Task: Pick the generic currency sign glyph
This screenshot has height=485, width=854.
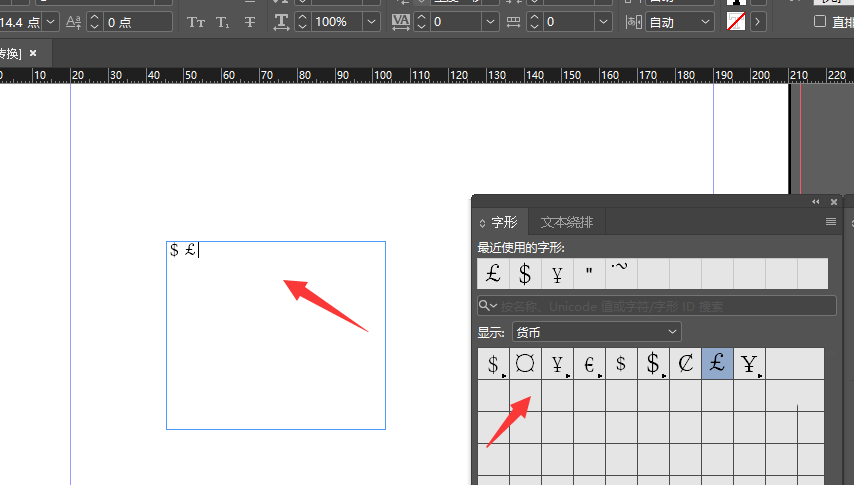Action: coord(525,364)
